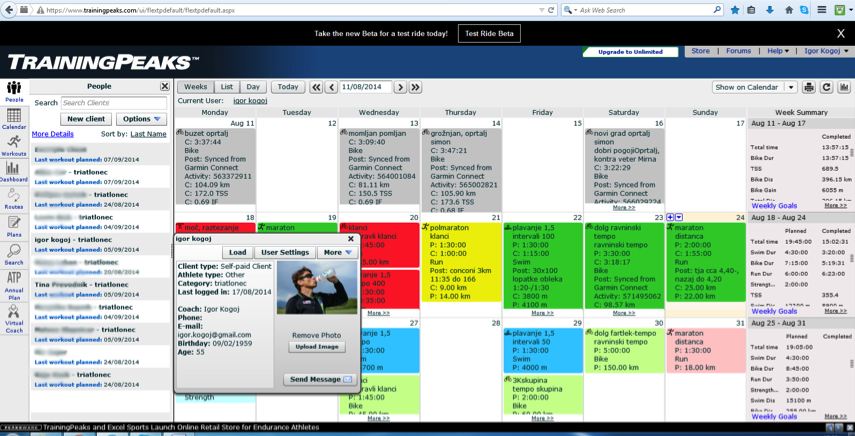855x436 pixels.
Task: Switch to the Day view tab
Action: click(253, 87)
